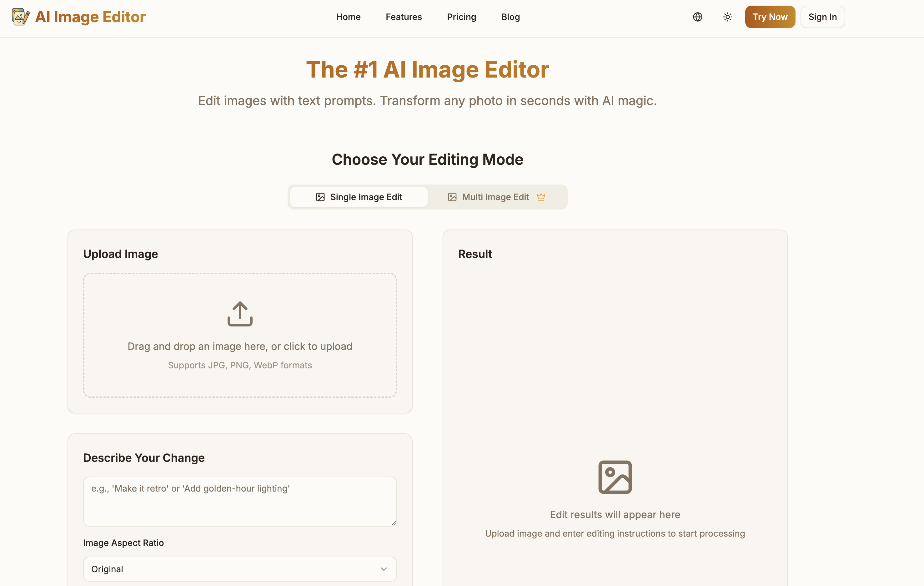Navigate to the Pricing page

tap(462, 17)
